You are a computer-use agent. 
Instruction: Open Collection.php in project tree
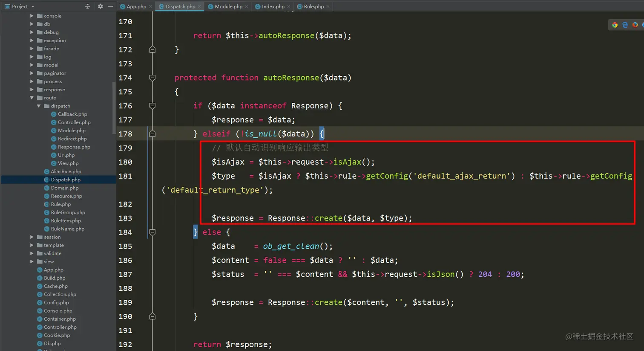(57, 294)
